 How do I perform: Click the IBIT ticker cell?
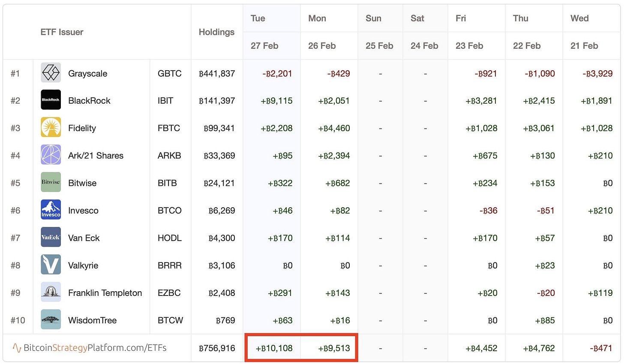tap(165, 101)
